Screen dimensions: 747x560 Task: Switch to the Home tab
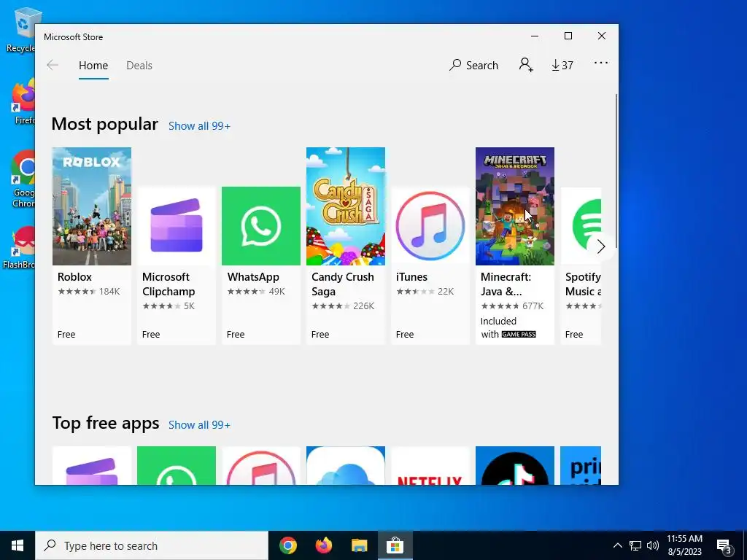click(93, 65)
